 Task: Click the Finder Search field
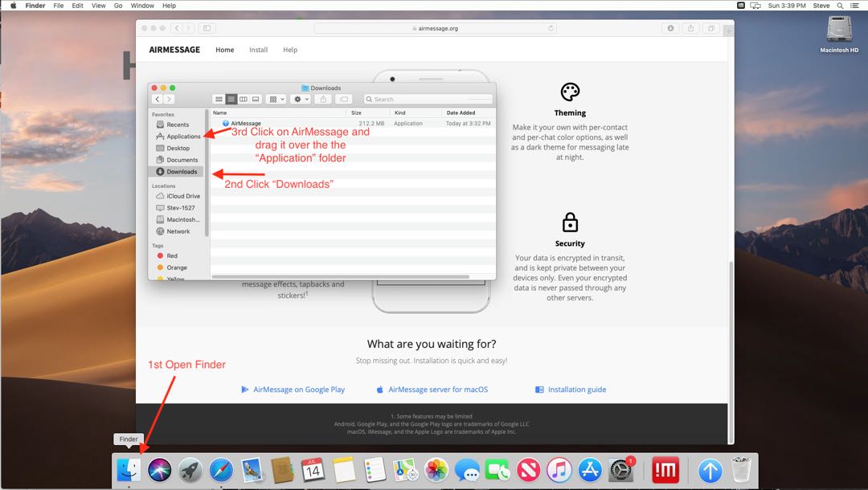428,99
